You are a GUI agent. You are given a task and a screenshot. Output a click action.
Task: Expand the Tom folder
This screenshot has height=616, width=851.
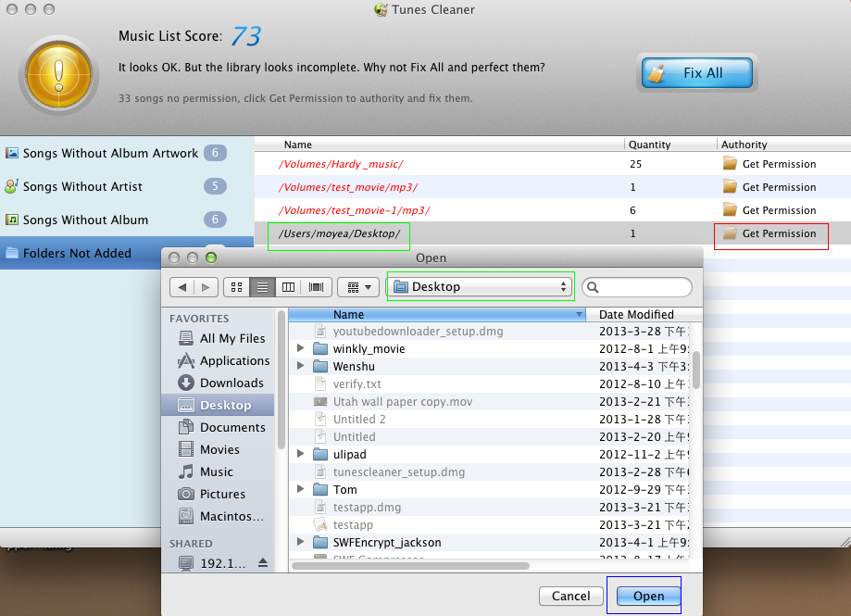300,489
